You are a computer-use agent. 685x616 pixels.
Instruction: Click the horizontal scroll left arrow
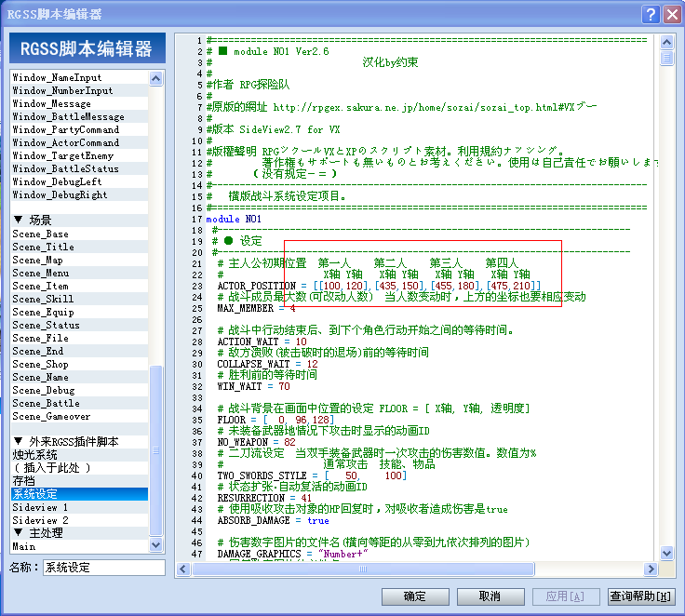tap(183, 569)
